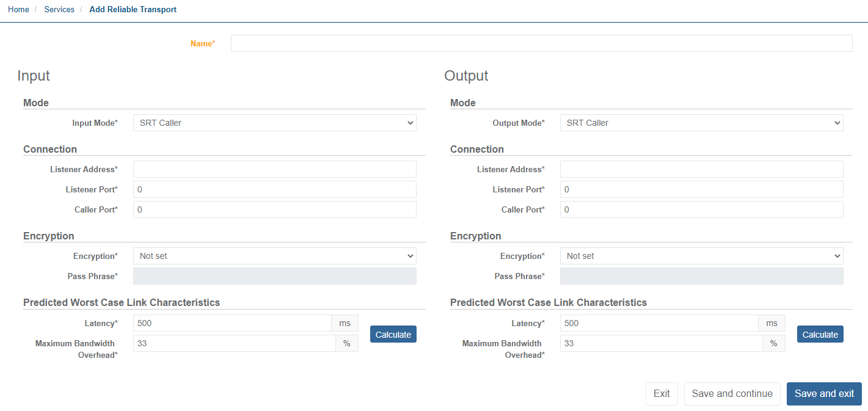Click the Home breadcrumb link
This screenshot has height=411, width=868.
tap(18, 10)
